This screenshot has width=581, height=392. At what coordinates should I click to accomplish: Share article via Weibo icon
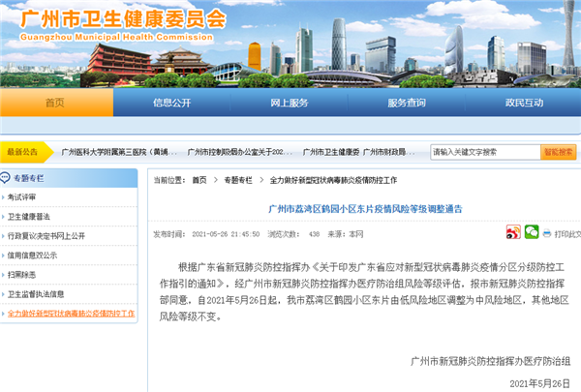click(x=513, y=232)
